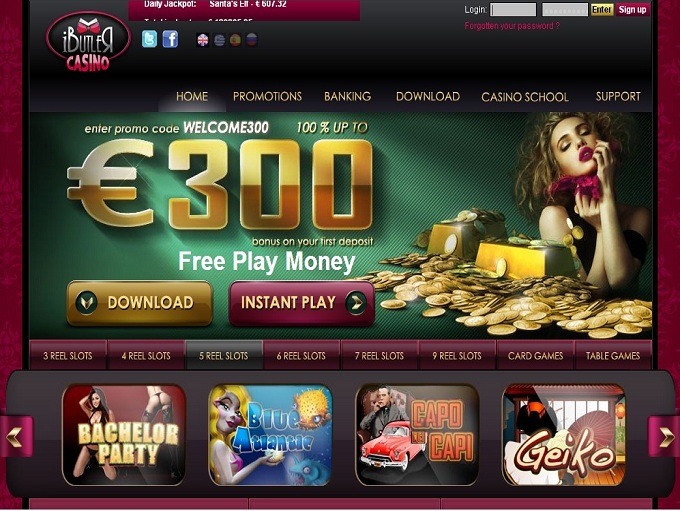Click the gold Download button

140,303
